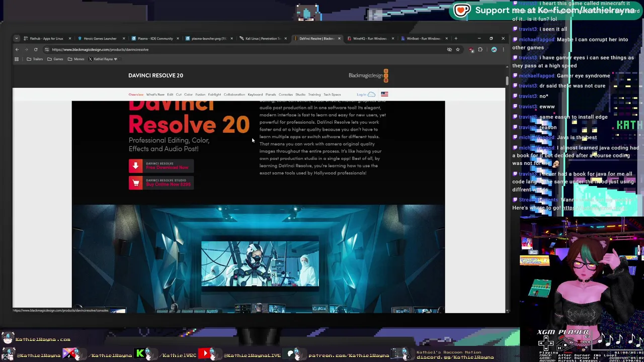Open the Games bookmark folder
Image resolution: width=644 pixels, height=362 pixels.
coord(55,59)
